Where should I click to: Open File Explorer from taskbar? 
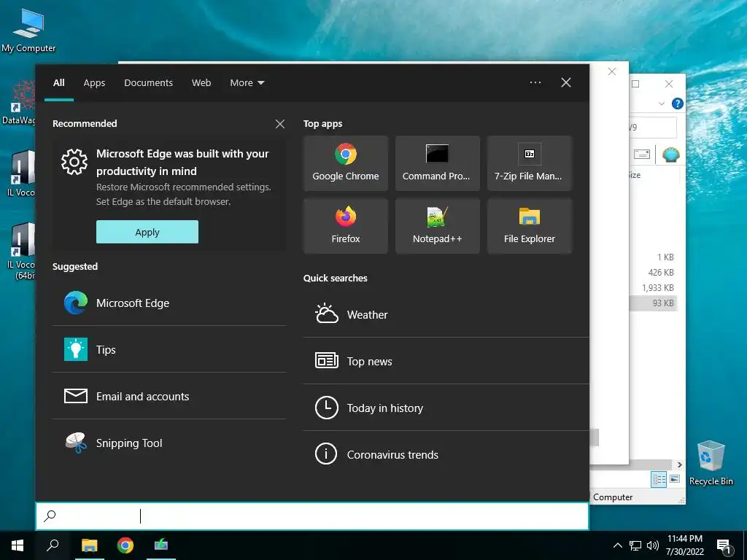tap(89, 545)
